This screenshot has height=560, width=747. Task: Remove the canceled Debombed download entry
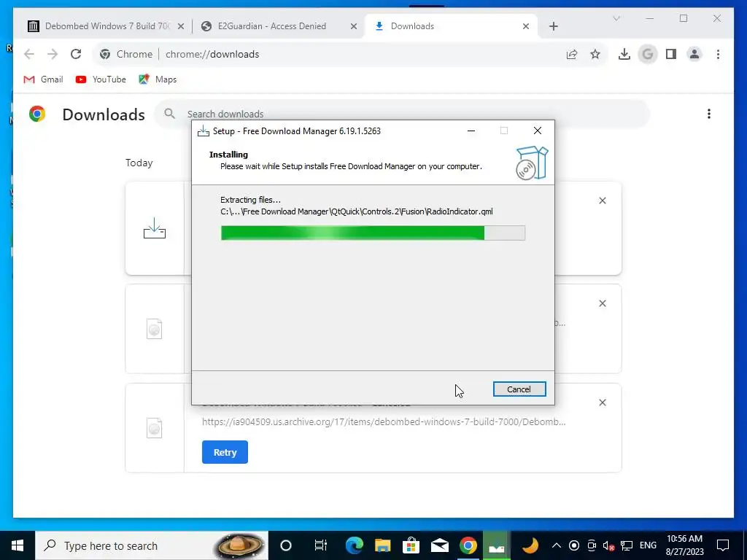[602, 402]
